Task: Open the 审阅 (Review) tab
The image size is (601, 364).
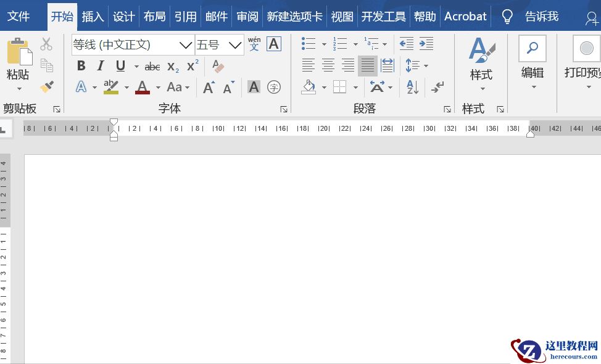Action: point(247,16)
